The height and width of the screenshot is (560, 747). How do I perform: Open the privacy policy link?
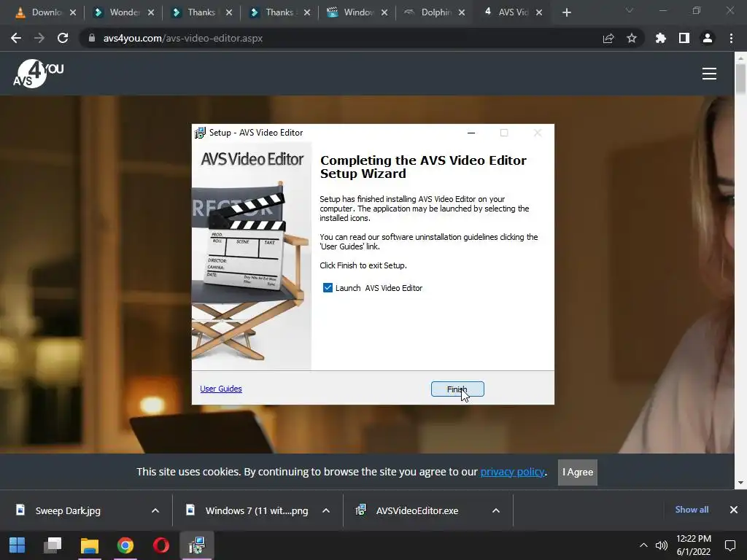[x=512, y=472]
